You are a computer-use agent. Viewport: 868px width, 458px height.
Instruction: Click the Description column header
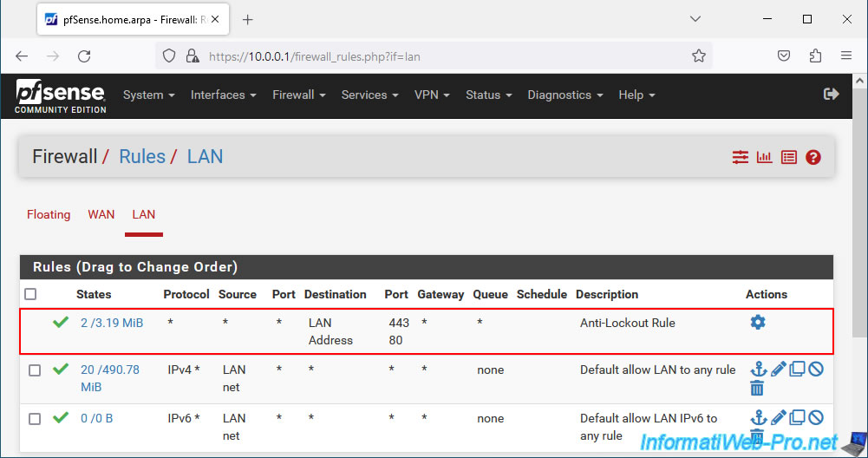607,294
